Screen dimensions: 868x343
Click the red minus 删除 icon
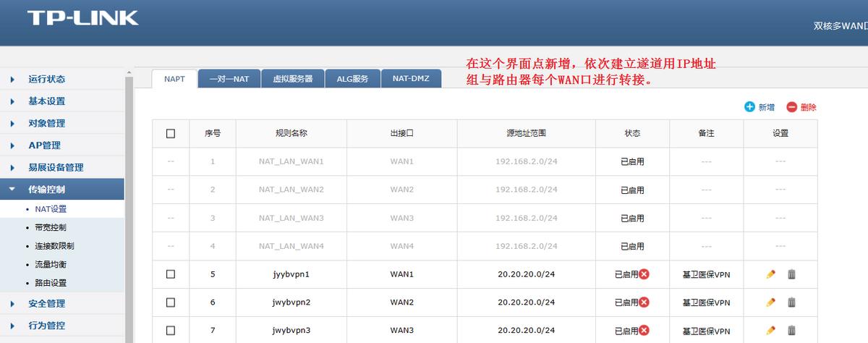[791, 107]
